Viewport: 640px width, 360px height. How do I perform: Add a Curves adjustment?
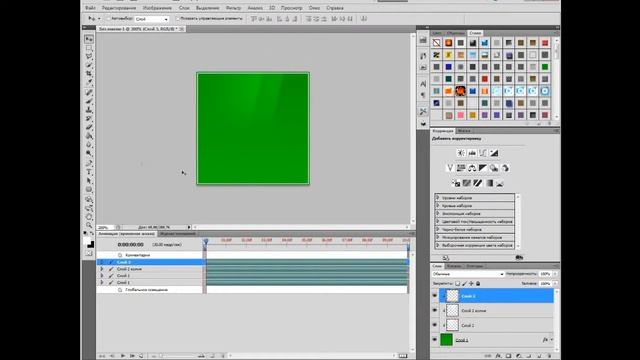pyautogui.click(x=483, y=153)
